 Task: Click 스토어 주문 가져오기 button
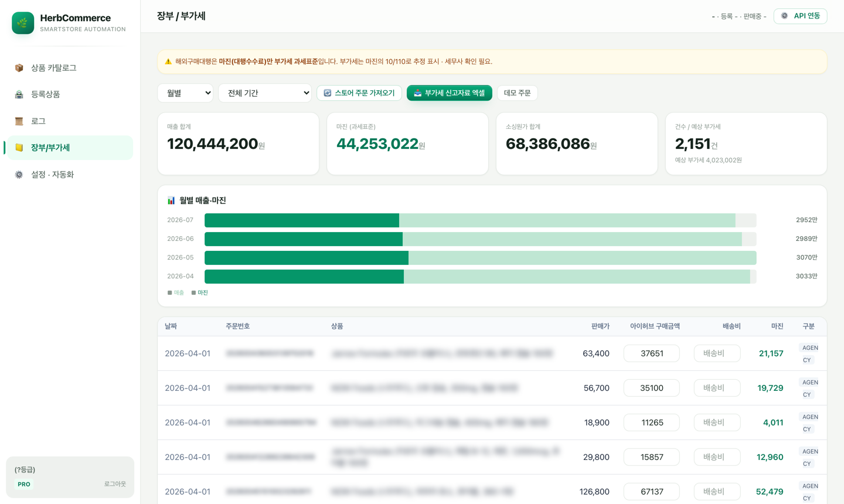359,93
